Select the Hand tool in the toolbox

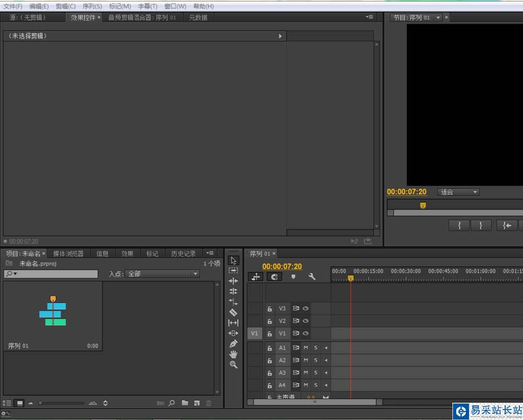233,354
